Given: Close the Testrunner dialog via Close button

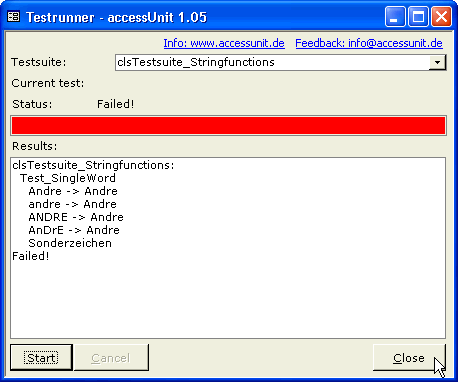Looking at the screenshot, I should 409,358.
